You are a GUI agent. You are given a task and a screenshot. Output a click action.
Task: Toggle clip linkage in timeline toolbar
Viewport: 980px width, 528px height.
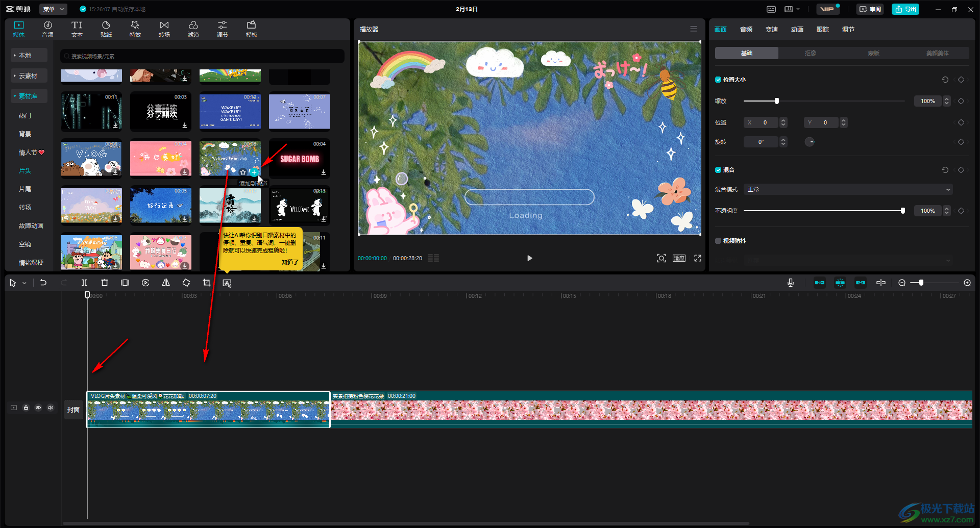pos(861,283)
